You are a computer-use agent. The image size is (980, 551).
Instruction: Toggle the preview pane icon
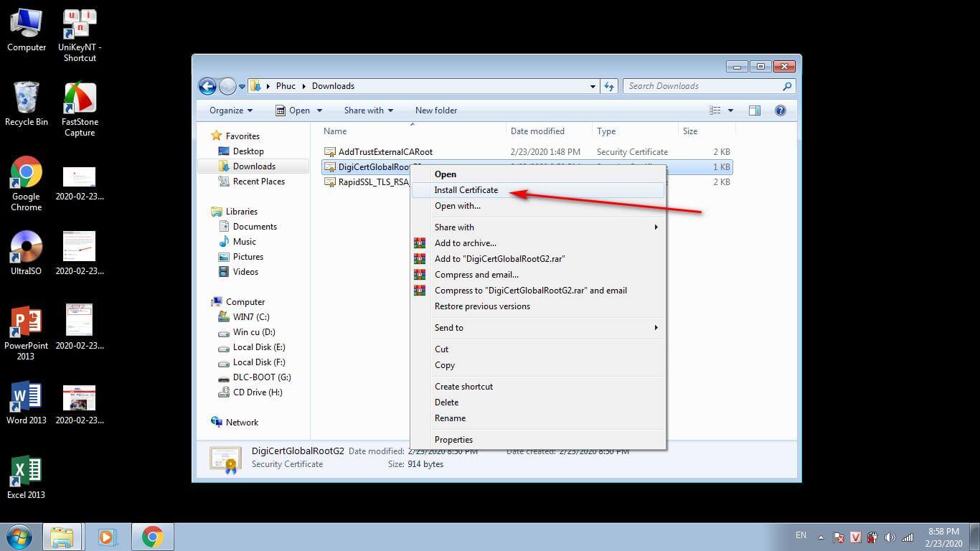click(755, 110)
